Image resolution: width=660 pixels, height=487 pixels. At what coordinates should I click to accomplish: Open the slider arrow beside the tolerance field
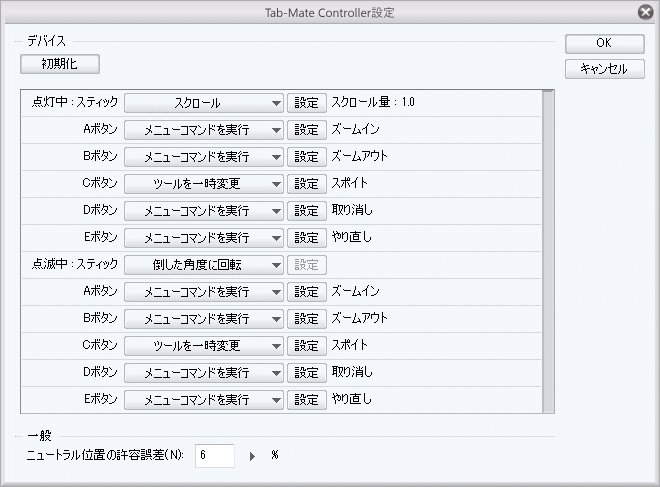pos(252,456)
